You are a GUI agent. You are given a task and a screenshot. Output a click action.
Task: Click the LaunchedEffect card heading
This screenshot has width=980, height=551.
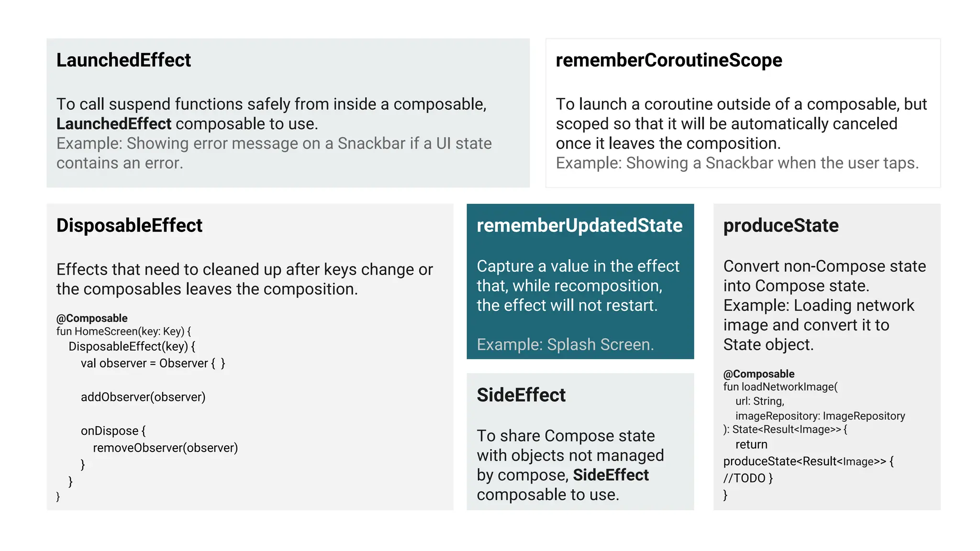123,60
